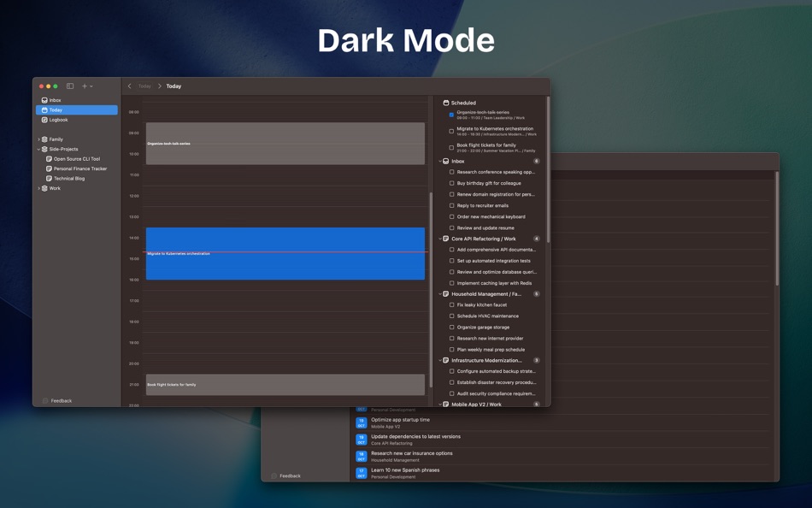Mark Buy birthday gift for colleague complete
This screenshot has height=508, width=812.
tap(451, 182)
